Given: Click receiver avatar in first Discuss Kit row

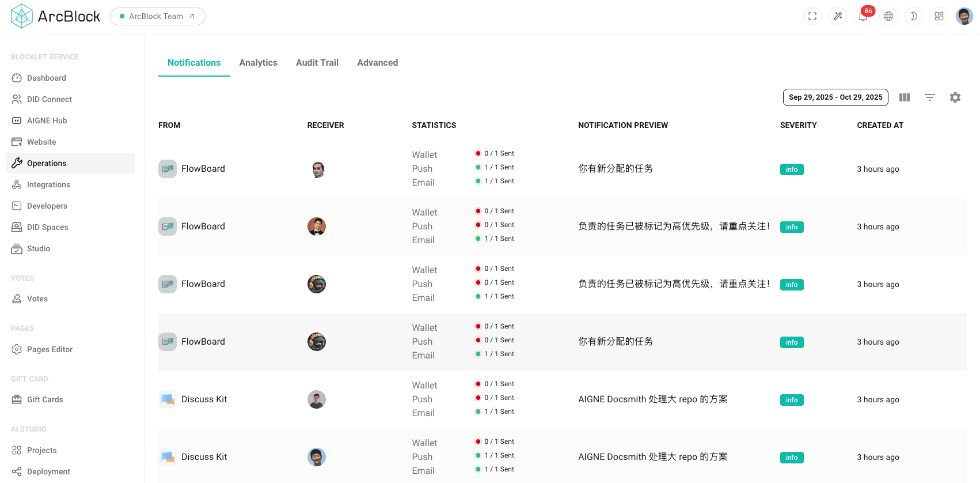Looking at the screenshot, I should point(317,399).
